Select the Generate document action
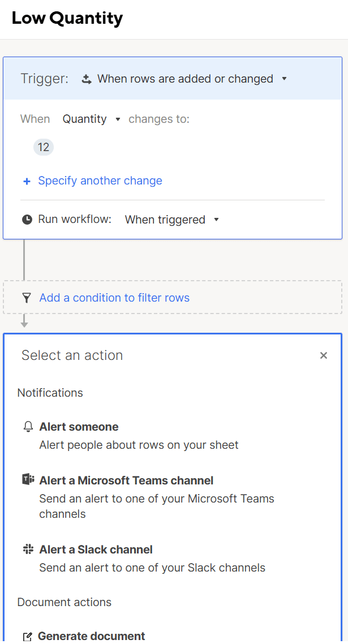This screenshot has width=348, height=644. [x=92, y=636]
